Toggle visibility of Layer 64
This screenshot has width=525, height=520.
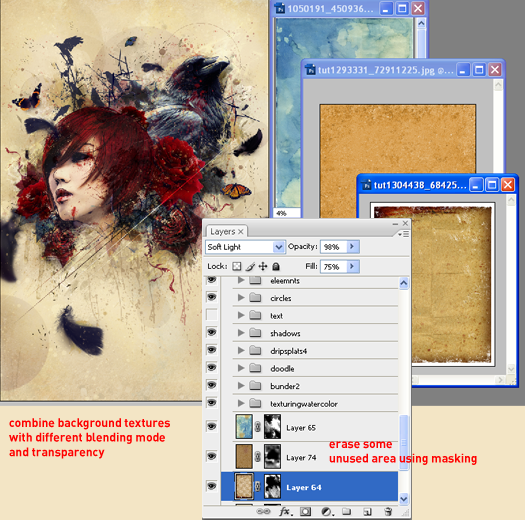[x=212, y=486]
